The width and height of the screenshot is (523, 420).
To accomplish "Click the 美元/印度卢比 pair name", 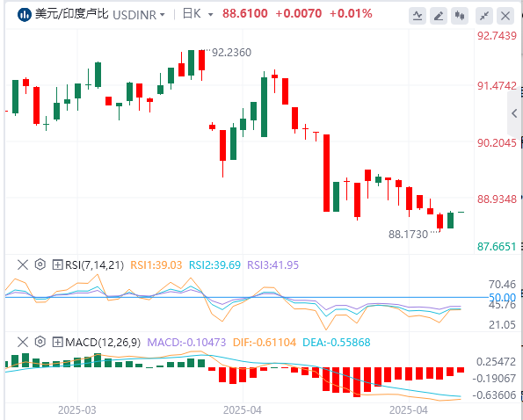I will (72, 14).
